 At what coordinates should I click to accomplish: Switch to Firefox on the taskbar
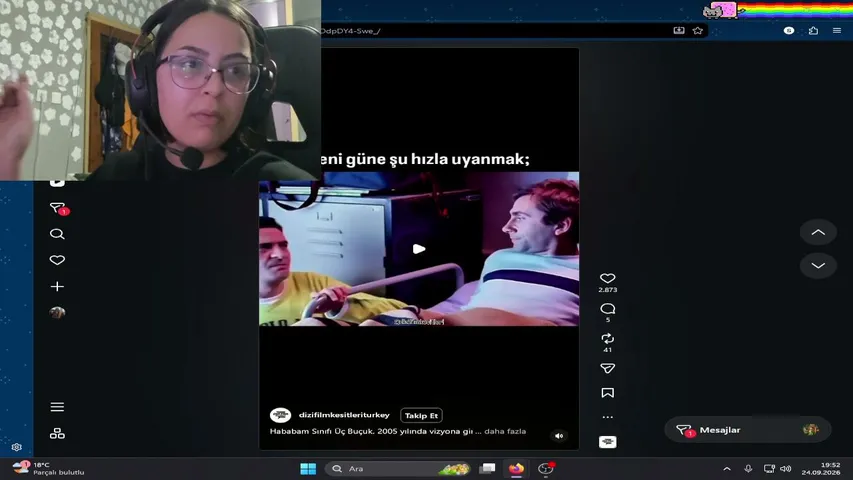click(x=516, y=469)
